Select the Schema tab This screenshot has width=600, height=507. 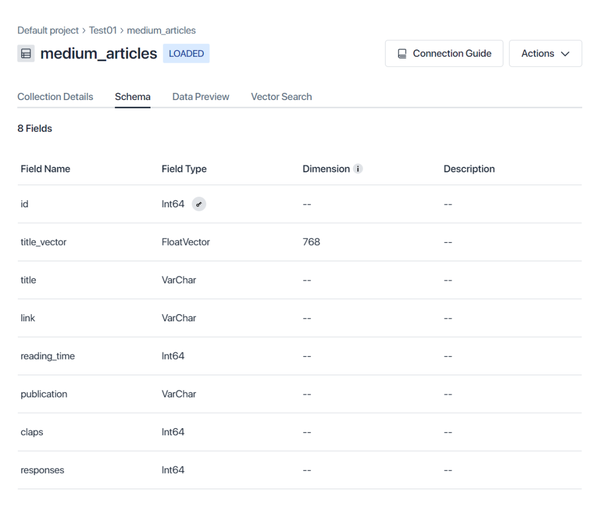pos(132,97)
